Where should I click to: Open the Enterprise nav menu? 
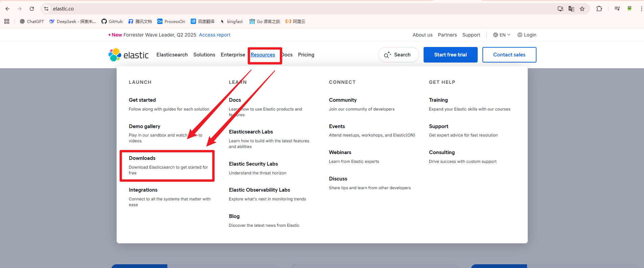coord(233,55)
